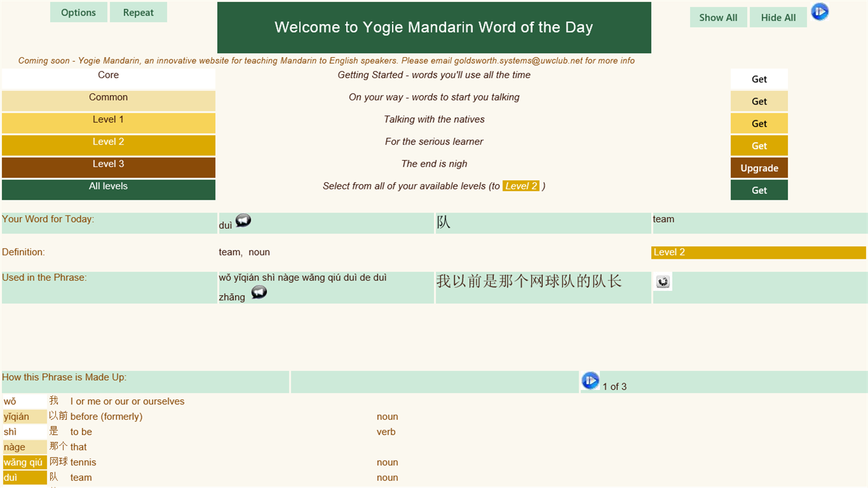Open the Options menu
The height and width of the screenshot is (488, 868).
click(x=78, y=12)
